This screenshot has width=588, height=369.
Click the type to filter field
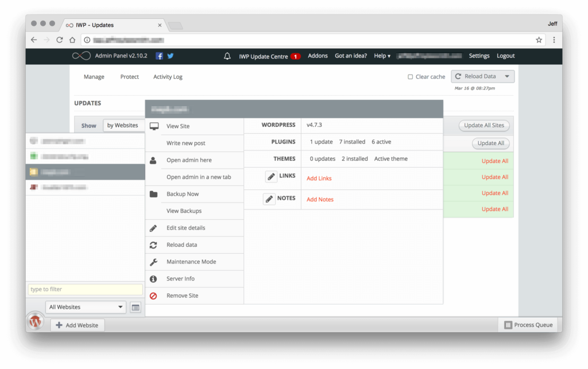(x=85, y=289)
